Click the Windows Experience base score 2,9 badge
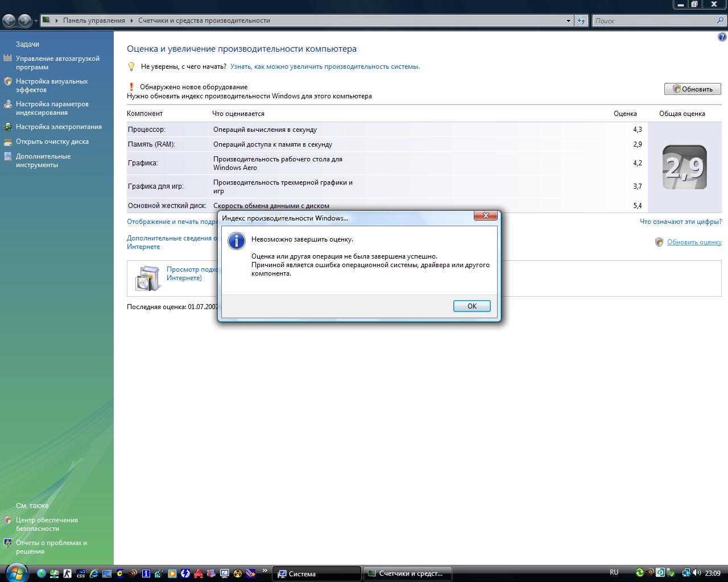Viewport: 728px width, 582px height. pos(685,167)
